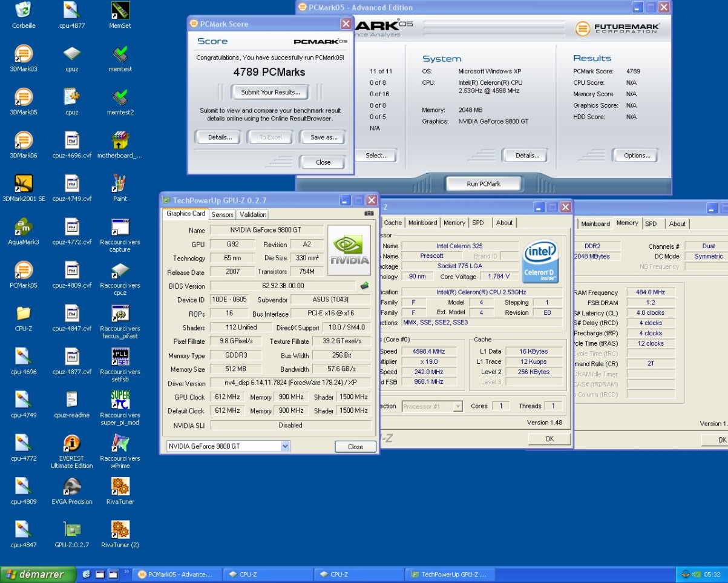
Task: Launch EVEREST Ultimate Edition icon
Action: 71,443
